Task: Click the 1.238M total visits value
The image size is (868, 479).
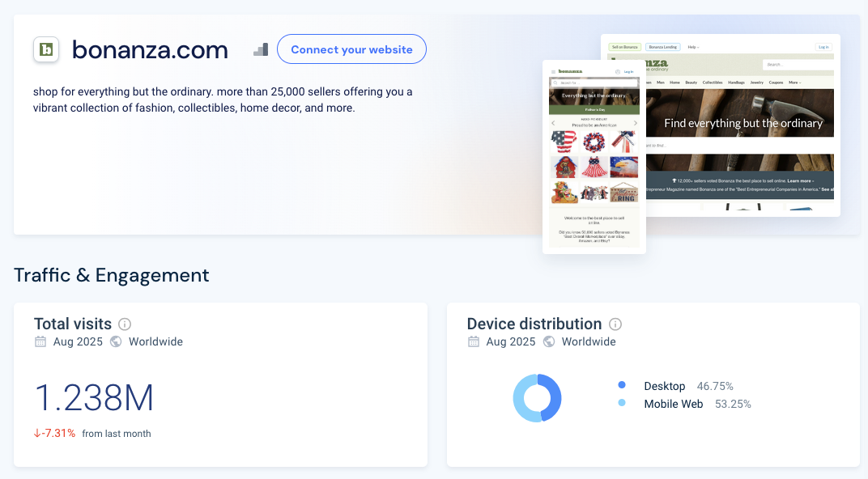Action: [x=94, y=398]
